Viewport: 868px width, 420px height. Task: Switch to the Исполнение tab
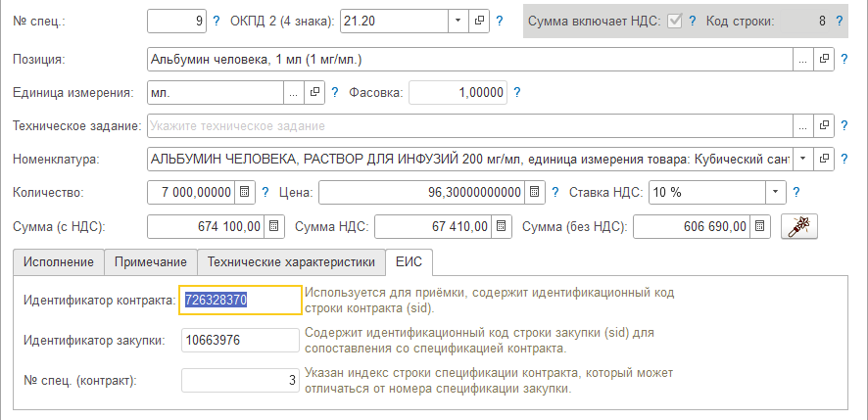click(59, 261)
